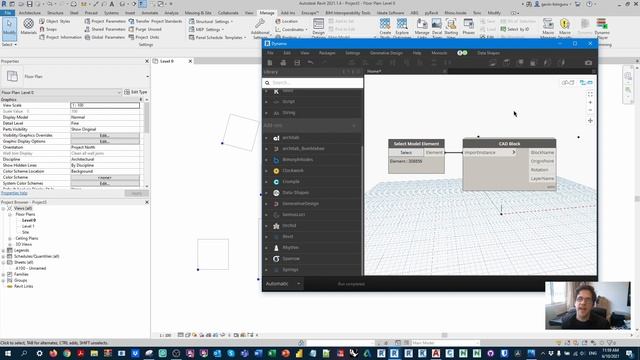The width and height of the screenshot is (640, 360).
Task: Expand Ceiling Plans in Project Browser
Action: tap(10, 238)
